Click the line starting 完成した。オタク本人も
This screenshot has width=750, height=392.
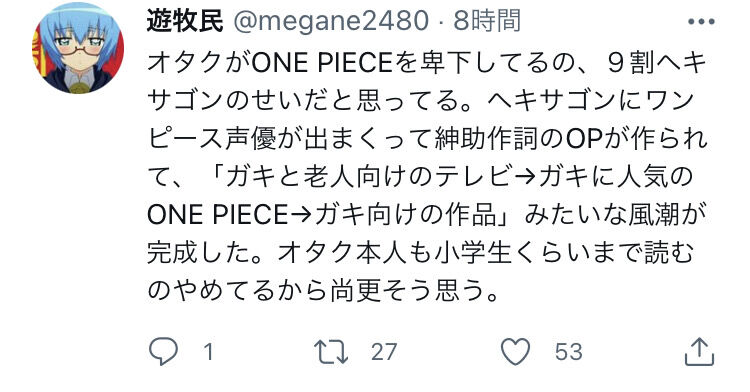tap(420, 252)
